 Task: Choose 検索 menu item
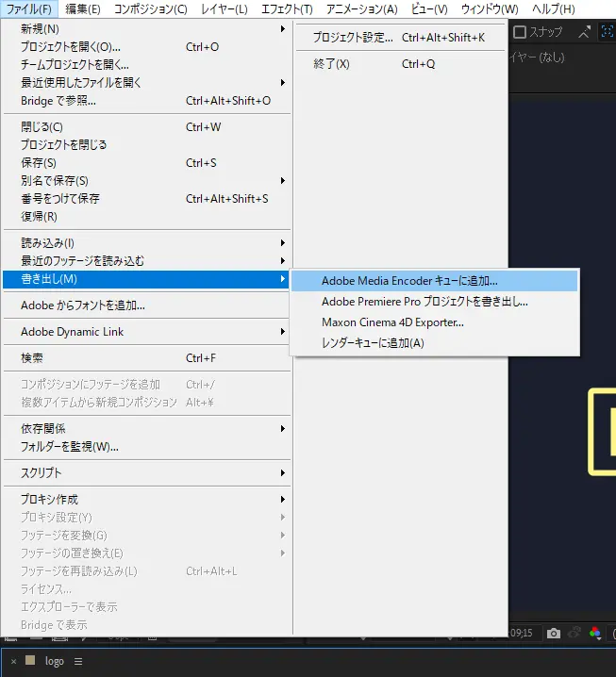[147, 358]
